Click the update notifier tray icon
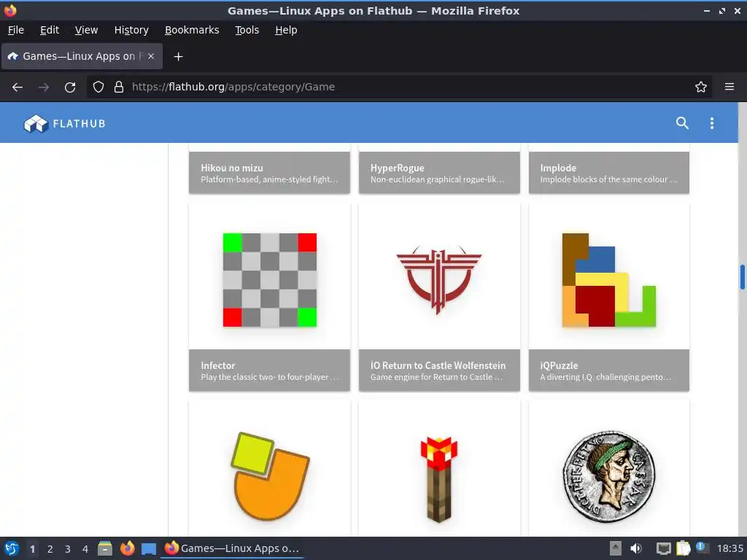 point(703,548)
